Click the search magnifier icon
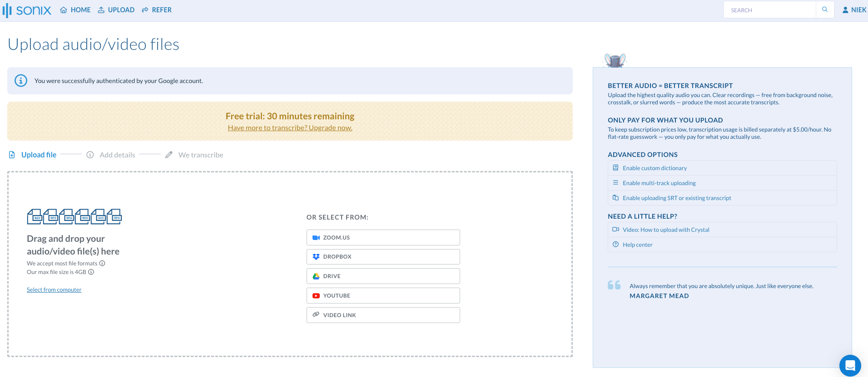Screen dimensions: 868x377 click(x=825, y=10)
